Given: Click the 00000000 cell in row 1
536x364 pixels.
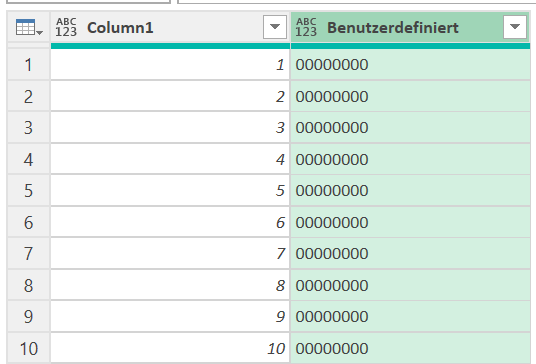Looking at the screenshot, I should tap(410, 64).
